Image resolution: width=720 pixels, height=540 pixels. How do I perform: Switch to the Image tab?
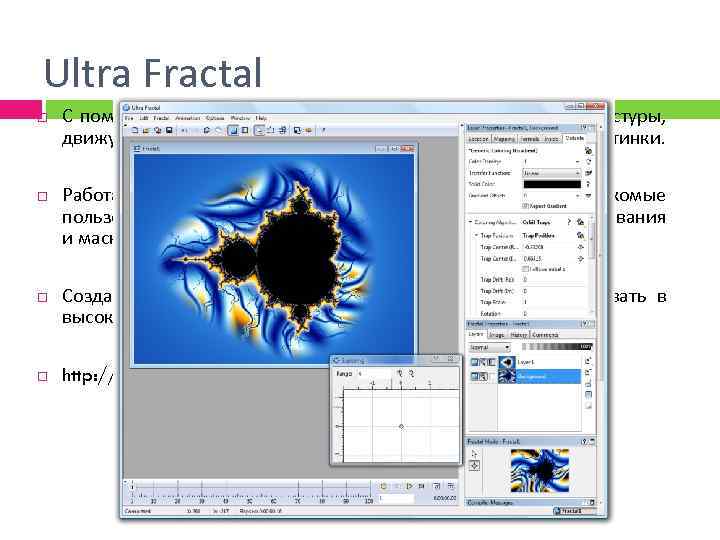(x=497, y=335)
